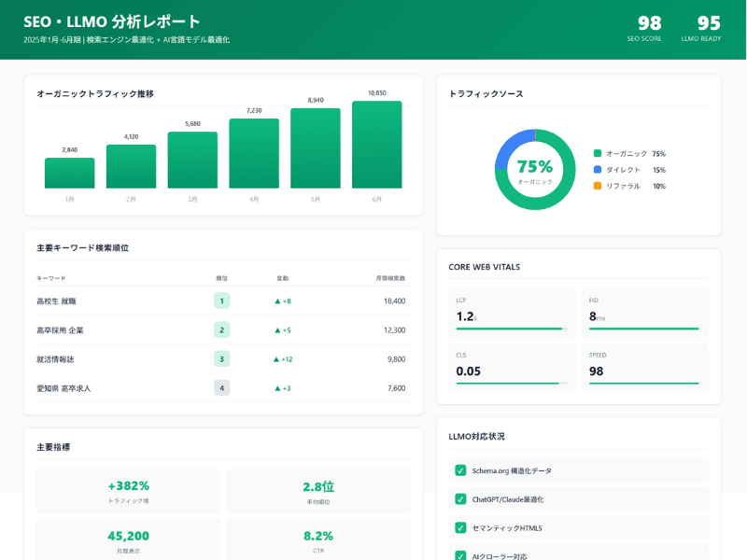Click the 75% donut chart center
This screenshot has width=747, height=560.
tap(534, 169)
